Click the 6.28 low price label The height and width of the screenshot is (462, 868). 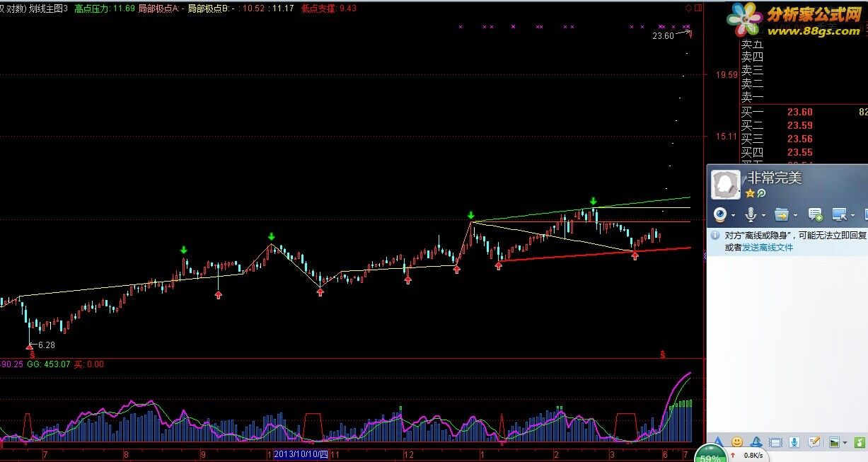click(x=46, y=345)
